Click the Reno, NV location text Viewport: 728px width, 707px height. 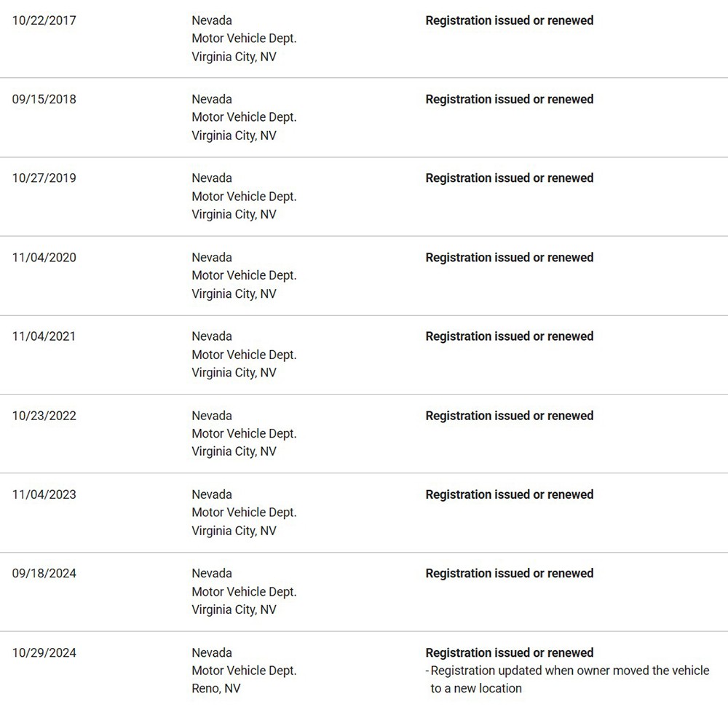click(215, 688)
